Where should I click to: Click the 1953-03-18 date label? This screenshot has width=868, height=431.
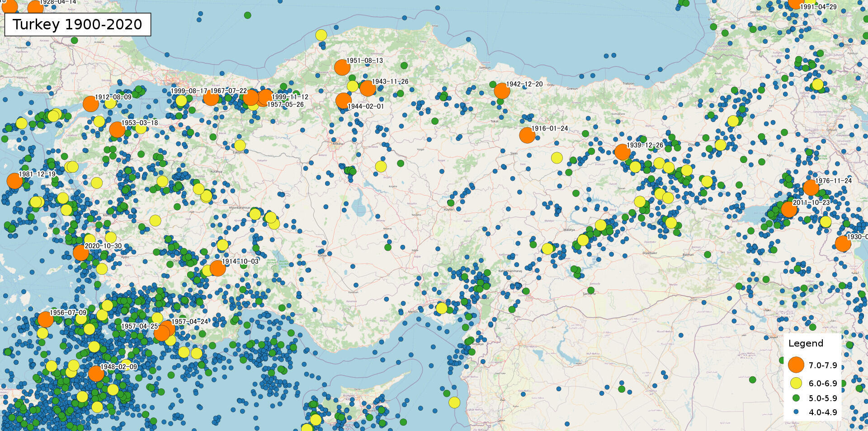141,122
